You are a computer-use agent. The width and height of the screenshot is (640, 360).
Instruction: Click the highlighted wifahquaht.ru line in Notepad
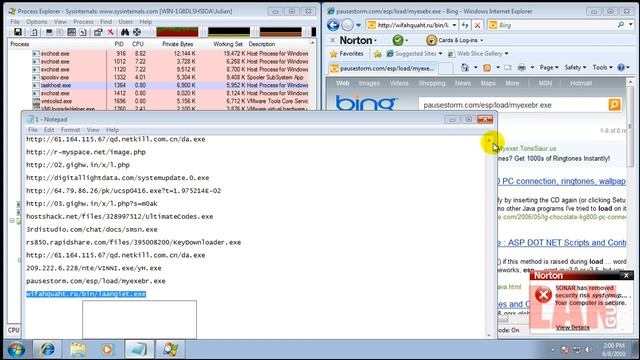(x=86, y=294)
